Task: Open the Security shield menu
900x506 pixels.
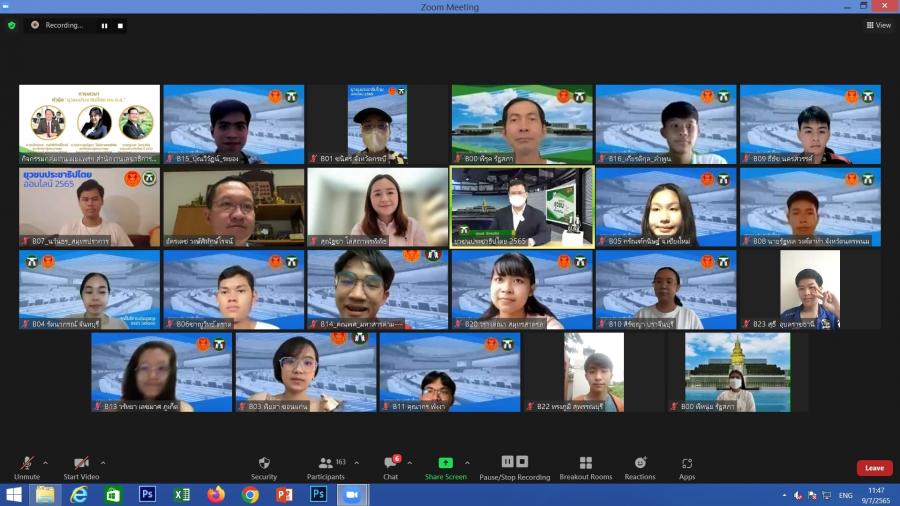Action: click(x=264, y=465)
